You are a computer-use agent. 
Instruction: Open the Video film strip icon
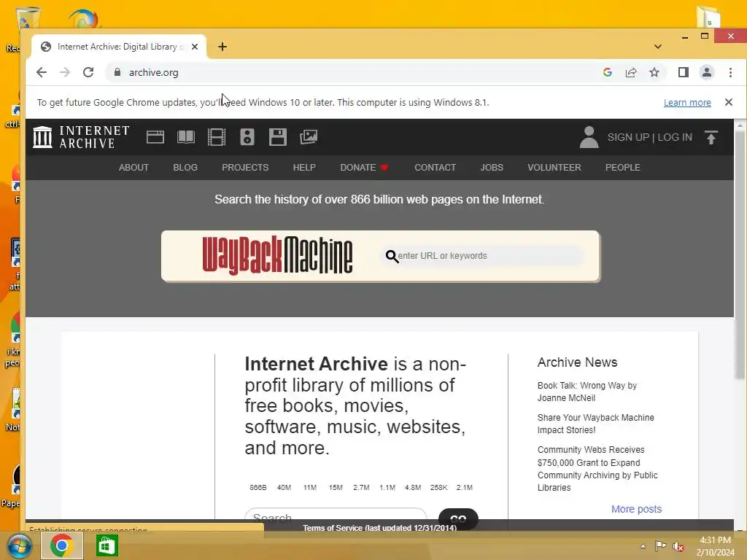(x=217, y=137)
